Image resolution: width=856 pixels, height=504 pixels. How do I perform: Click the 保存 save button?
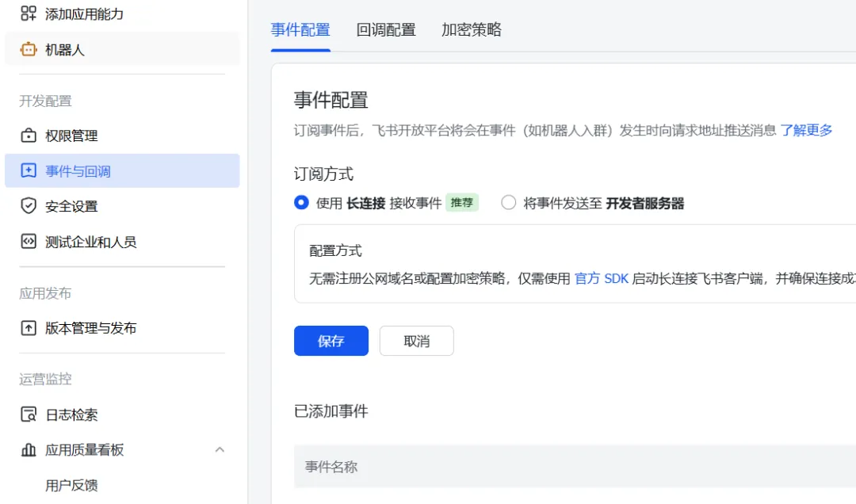331,341
